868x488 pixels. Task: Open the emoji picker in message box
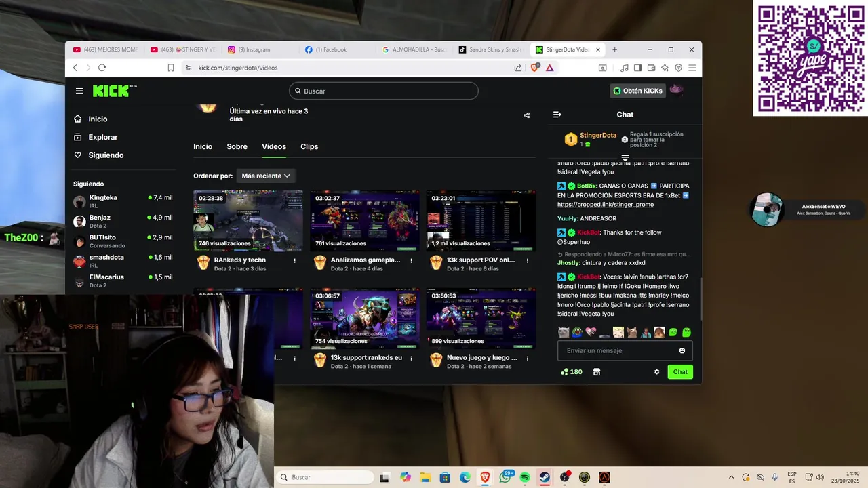tap(682, 350)
